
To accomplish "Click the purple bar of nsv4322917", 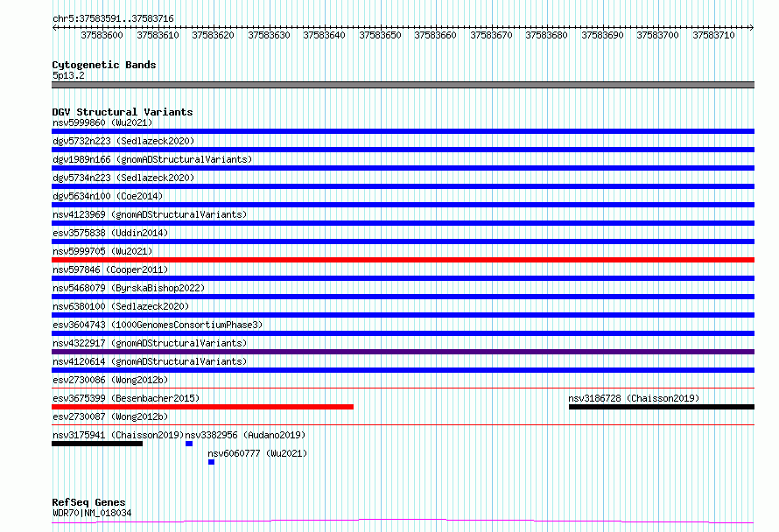I will [x=403, y=352].
